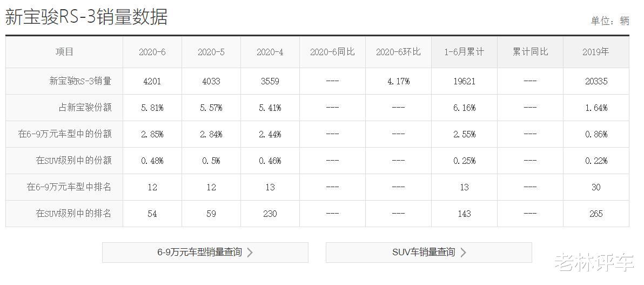Select the 0.48% SUV share cell
Screen dimensions: 644x285
click(152, 161)
